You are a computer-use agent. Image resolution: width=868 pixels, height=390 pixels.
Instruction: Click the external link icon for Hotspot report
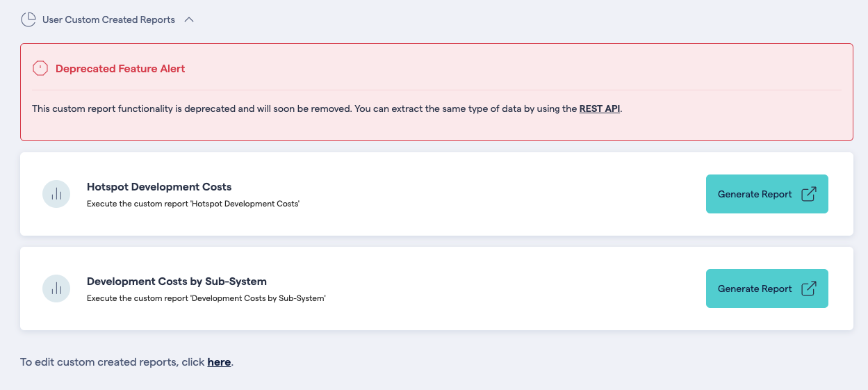(809, 194)
